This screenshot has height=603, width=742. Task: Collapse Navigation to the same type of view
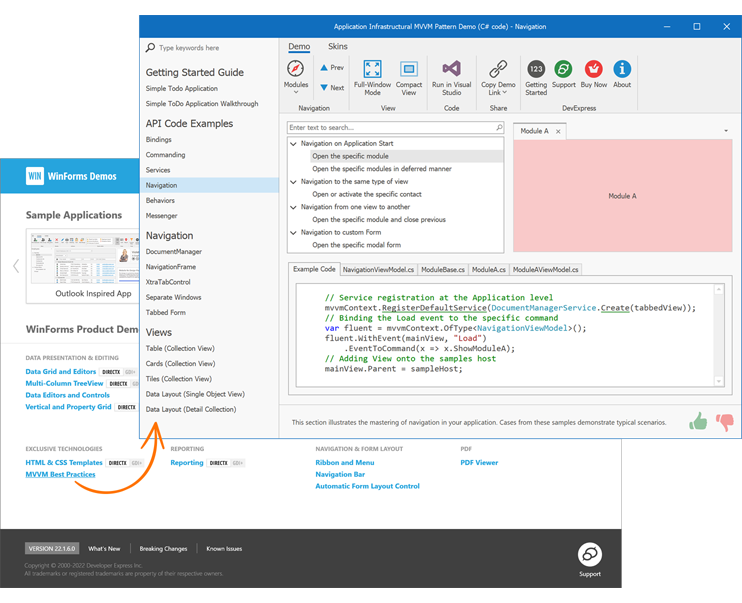coord(293,182)
